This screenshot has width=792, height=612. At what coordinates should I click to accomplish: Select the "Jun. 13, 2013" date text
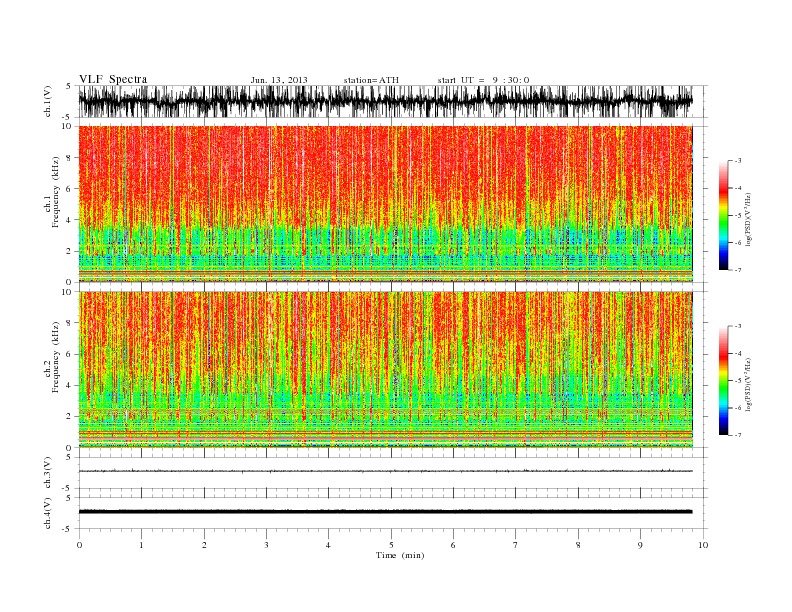pyautogui.click(x=279, y=80)
